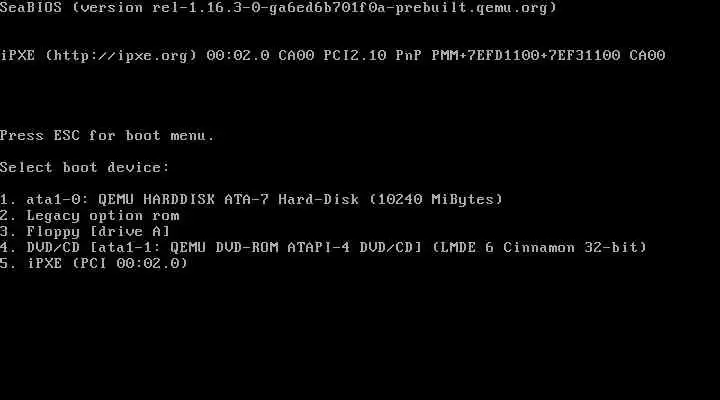Click the http://ipxe.org URL text
The image size is (720, 400).
click(121, 56)
